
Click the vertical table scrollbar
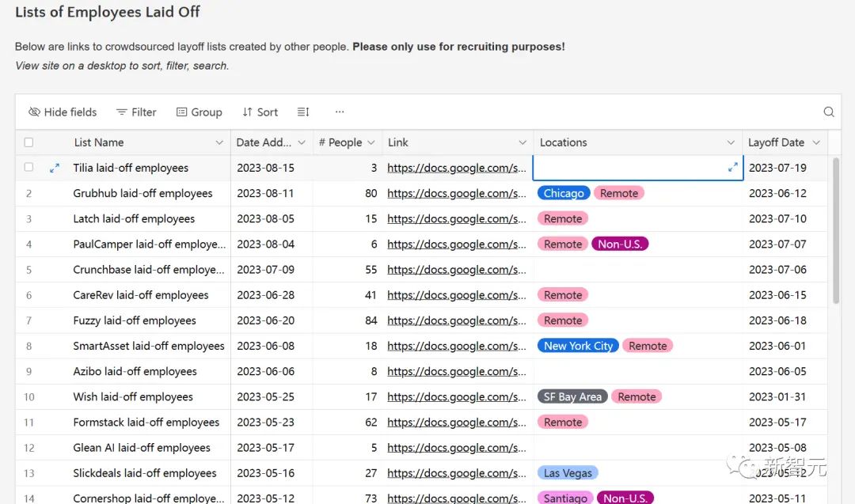pos(836,229)
